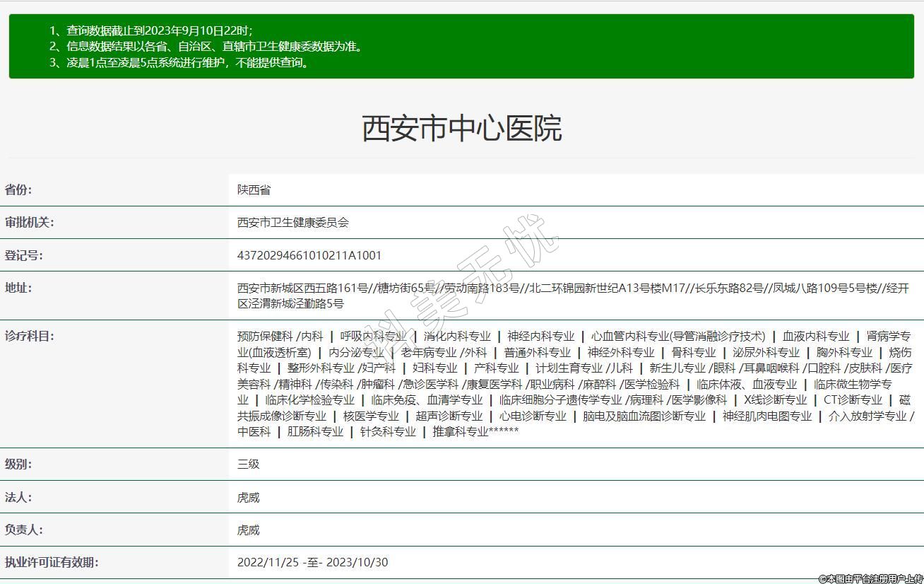Click the 诊疗科目 row label
This screenshot has height=584, width=924.
coord(30,336)
